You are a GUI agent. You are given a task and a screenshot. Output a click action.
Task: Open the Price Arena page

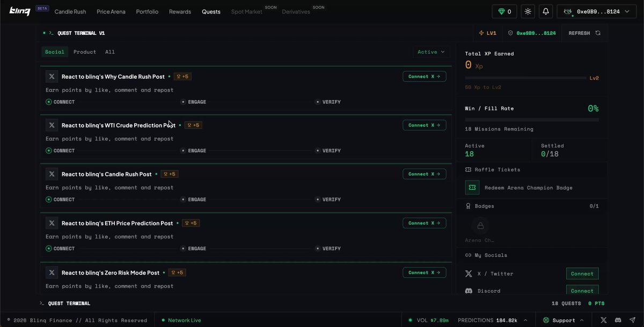coord(111,11)
